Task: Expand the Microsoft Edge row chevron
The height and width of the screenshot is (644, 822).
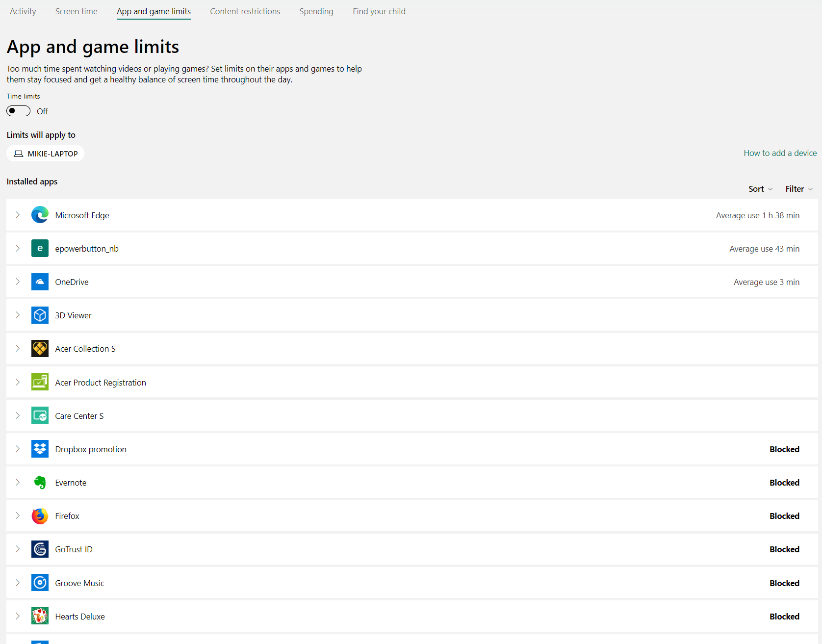Action: (18, 215)
